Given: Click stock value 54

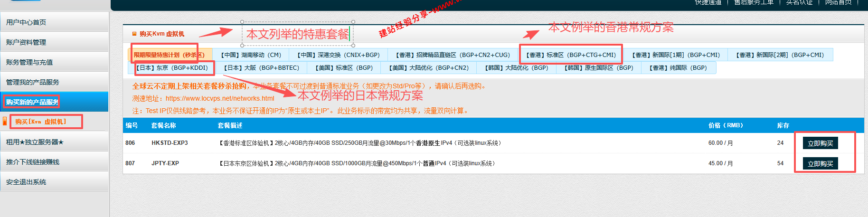Looking at the screenshot, I should tap(780, 163).
